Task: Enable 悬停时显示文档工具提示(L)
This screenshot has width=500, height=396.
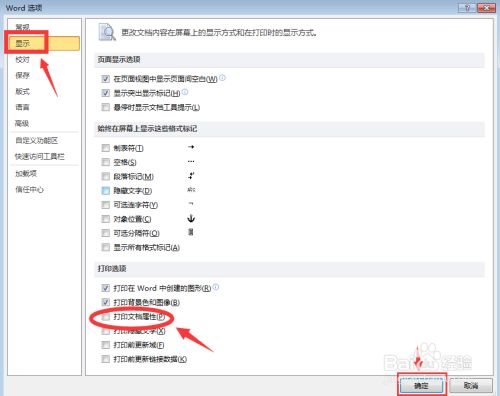Action: click(106, 107)
